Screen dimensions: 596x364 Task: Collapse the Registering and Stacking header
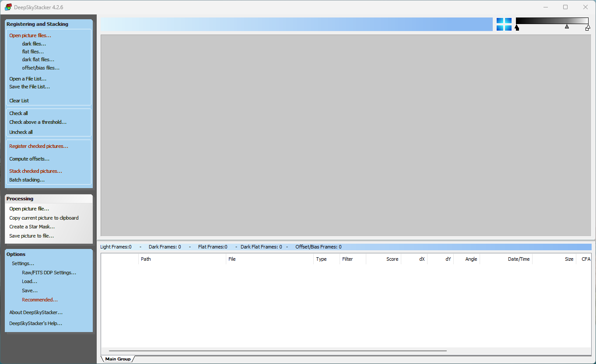point(49,24)
